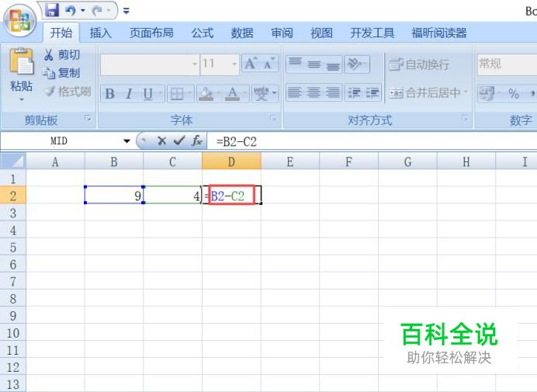
Task: Align text right
Action: click(x=333, y=92)
